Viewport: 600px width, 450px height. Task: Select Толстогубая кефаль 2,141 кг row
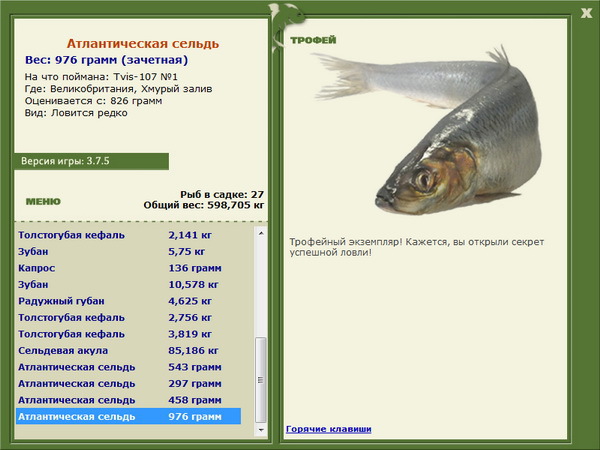point(128,235)
